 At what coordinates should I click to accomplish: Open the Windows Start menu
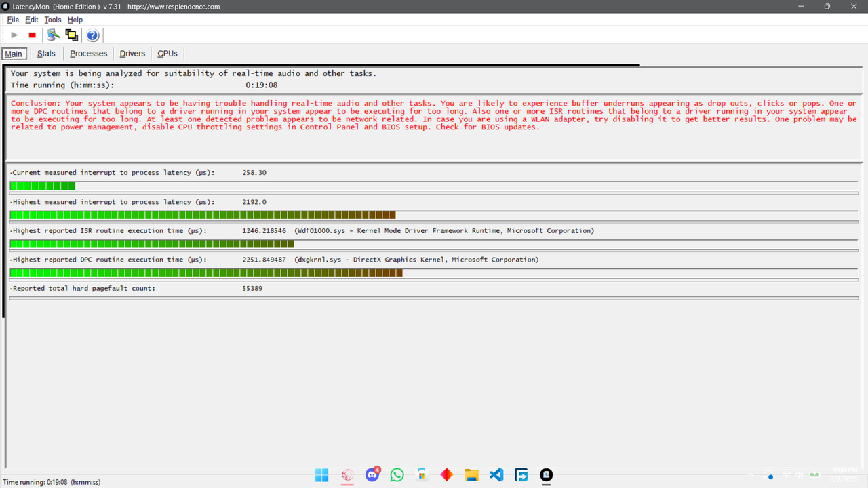pyautogui.click(x=322, y=475)
